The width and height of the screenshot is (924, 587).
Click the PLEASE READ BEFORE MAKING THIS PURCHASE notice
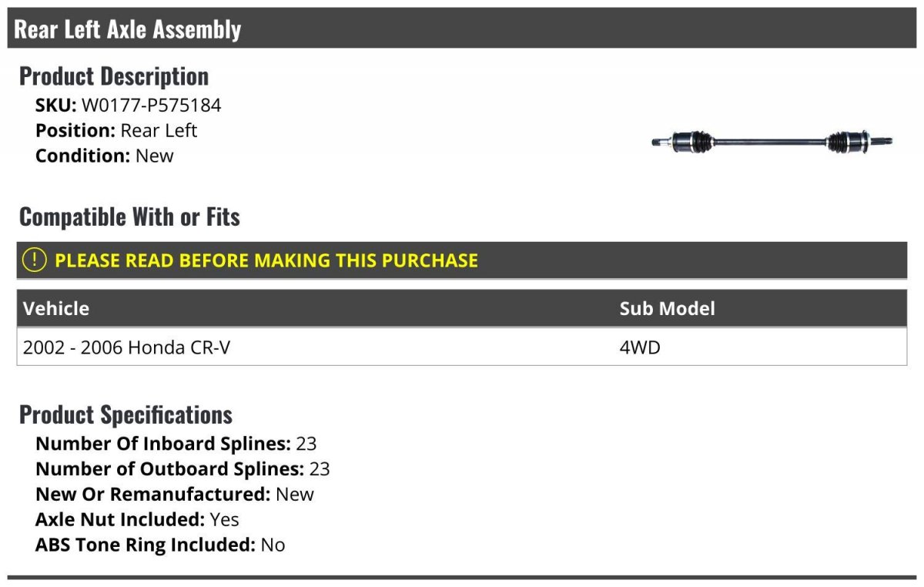click(x=266, y=260)
